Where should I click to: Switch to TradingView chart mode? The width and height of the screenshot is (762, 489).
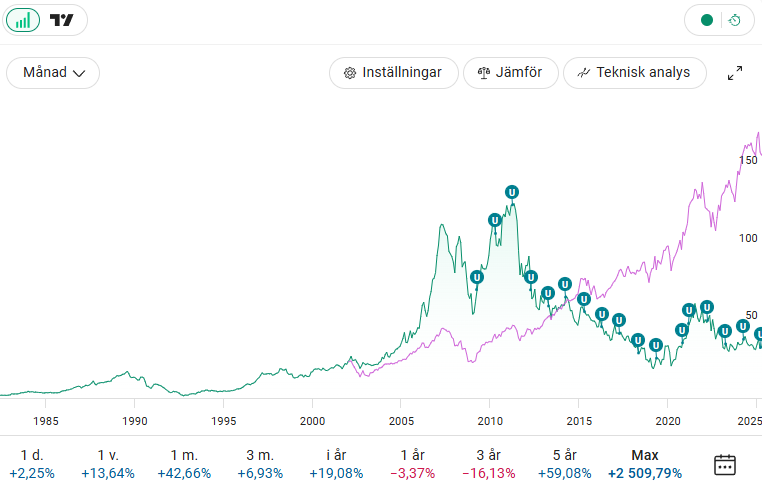pyautogui.click(x=62, y=20)
